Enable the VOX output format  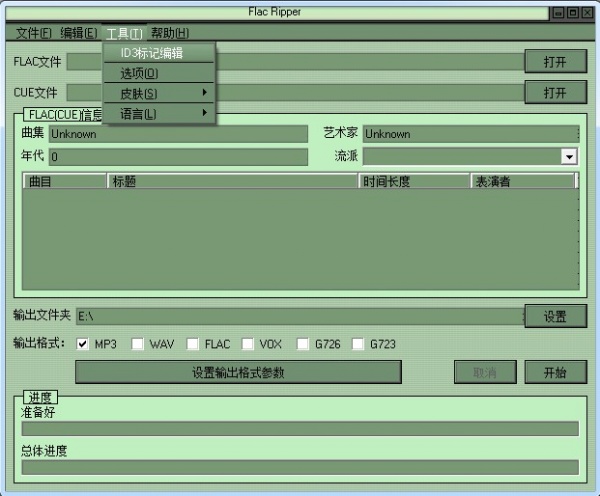point(248,344)
